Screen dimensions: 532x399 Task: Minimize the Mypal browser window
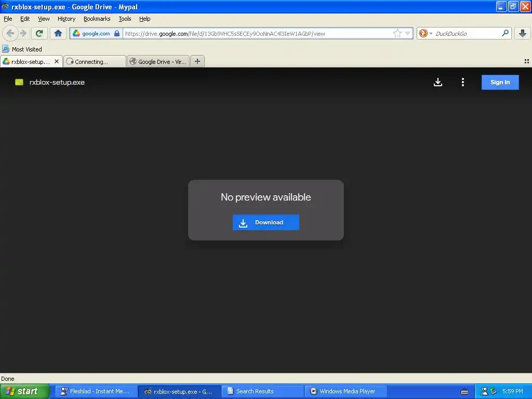pyautogui.click(x=501, y=6)
